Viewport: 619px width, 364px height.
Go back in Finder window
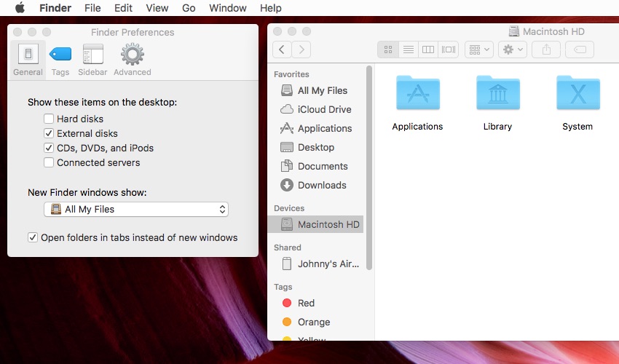click(282, 50)
